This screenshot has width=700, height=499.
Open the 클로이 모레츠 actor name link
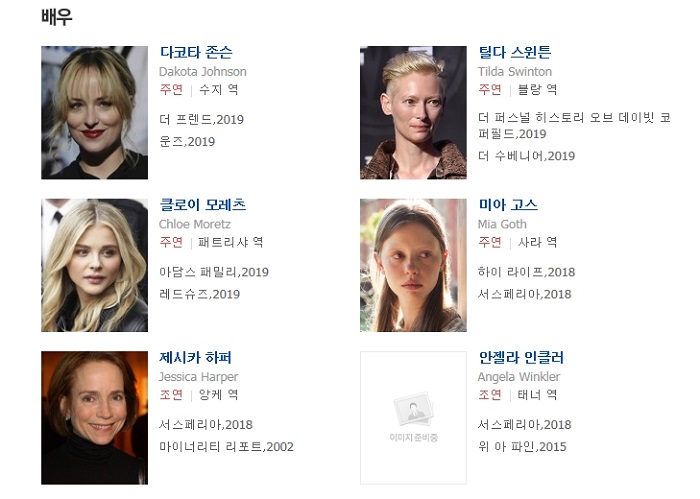click(x=203, y=205)
